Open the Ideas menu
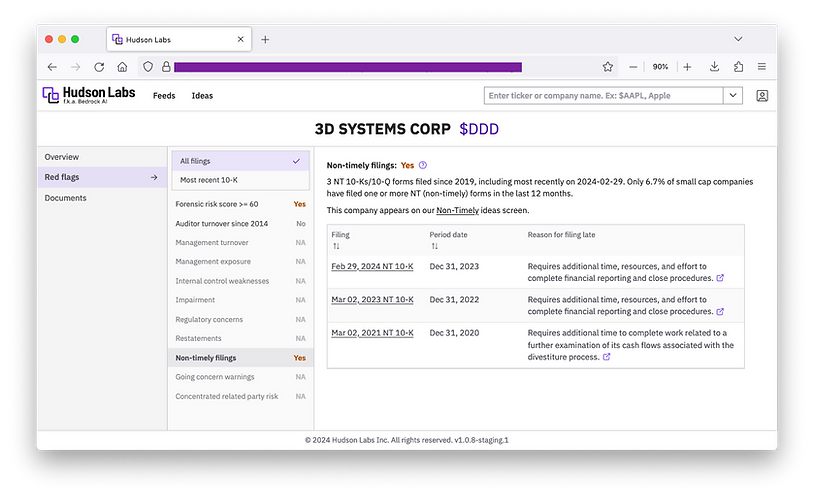814x498 pixels. 202,96
